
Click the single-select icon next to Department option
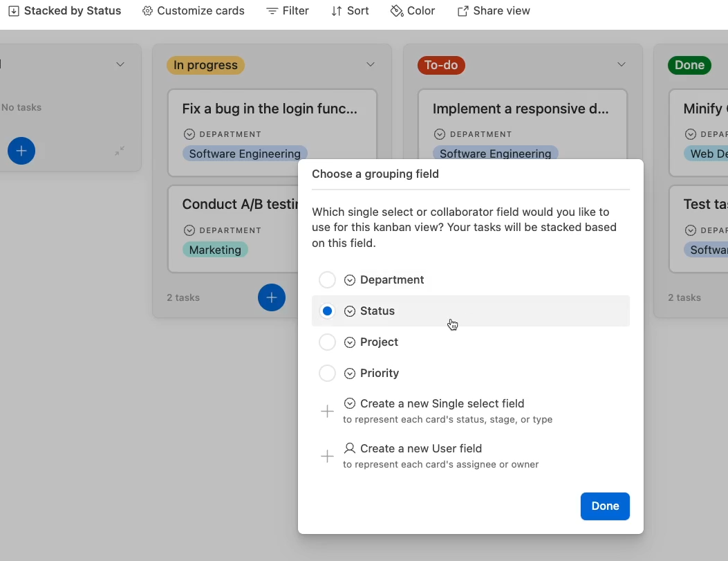(349, 279)
